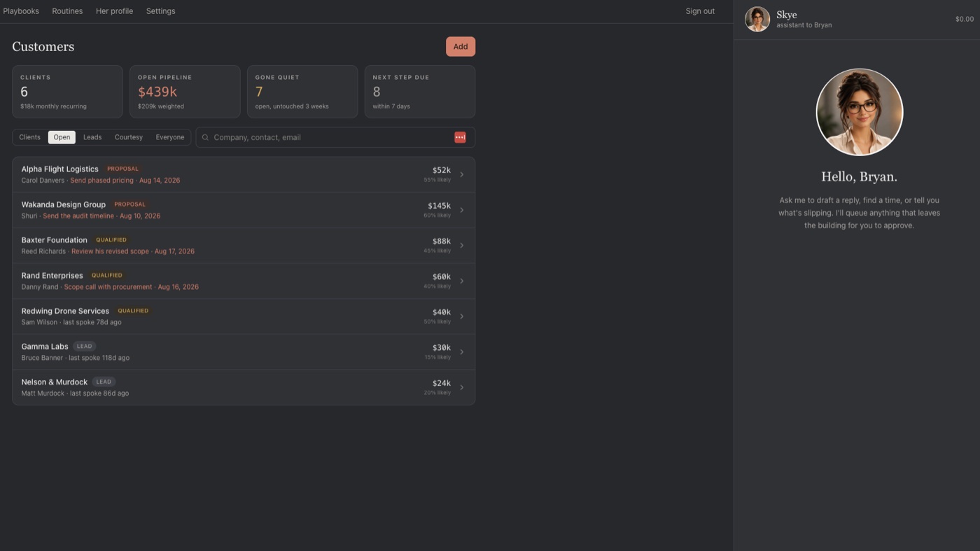
Task: Open the Settings page
Action: pos(161,11)
